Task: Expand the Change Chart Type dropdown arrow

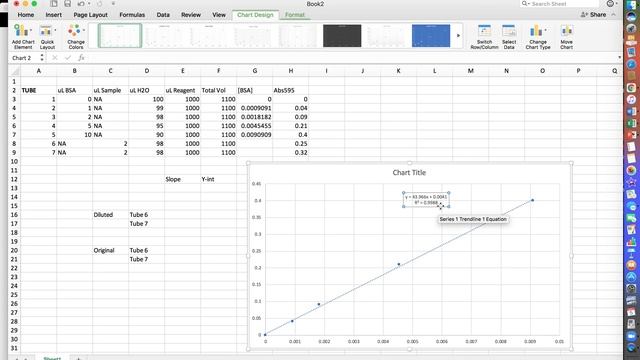Action: [x=546, y=30]
